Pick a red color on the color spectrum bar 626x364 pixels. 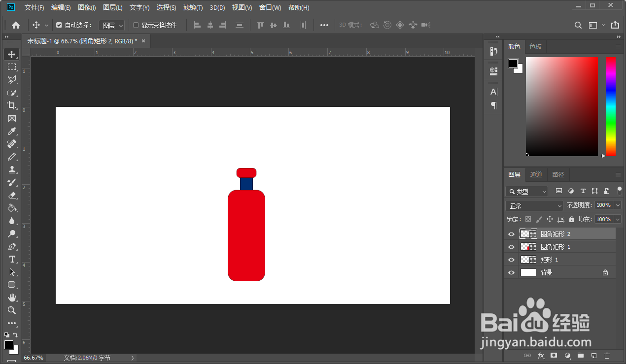coord(611,62)
